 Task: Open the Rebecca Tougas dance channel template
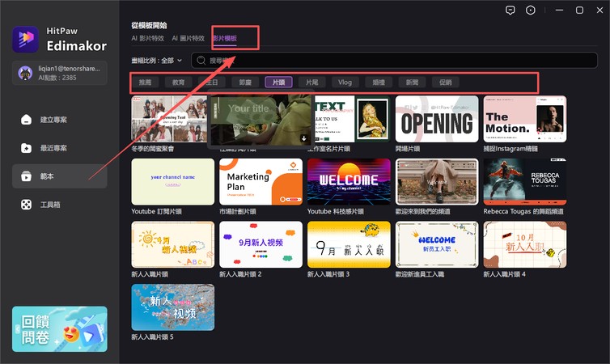(525, 182)
